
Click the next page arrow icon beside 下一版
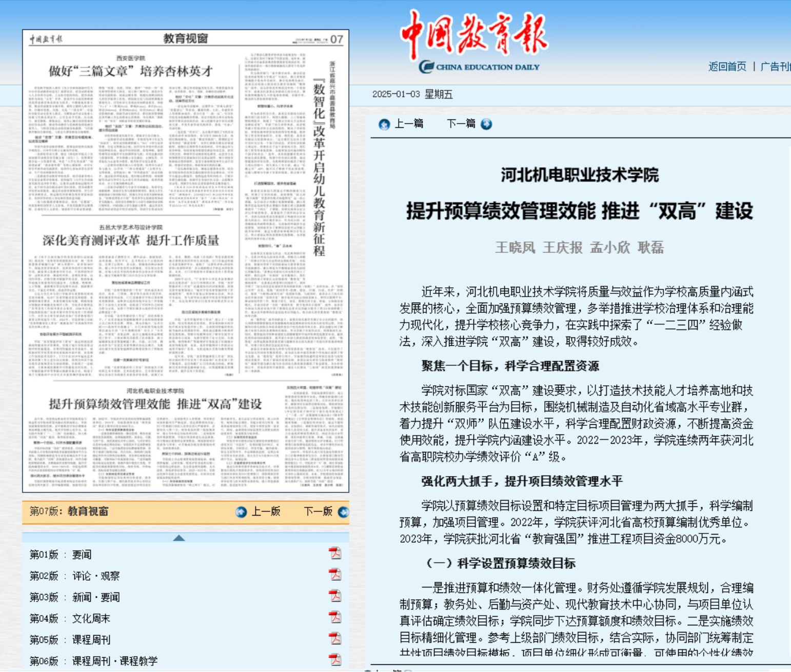(343, 512)
